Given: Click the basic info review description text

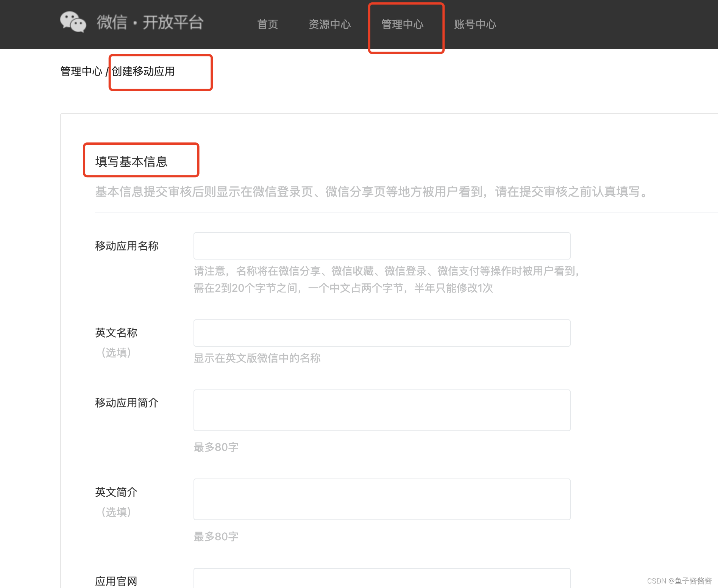Looking at the screenshot, I should pos(370,193).
